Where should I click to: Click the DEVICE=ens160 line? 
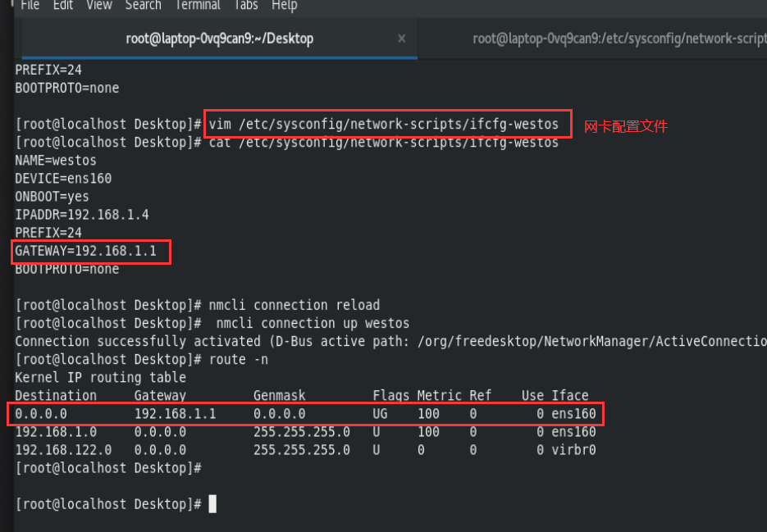63,179
